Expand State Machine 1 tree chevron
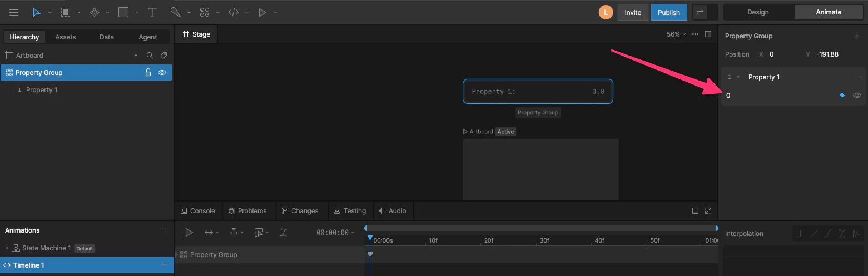Viewport: 868px width, 276px height. coord(7,248)
